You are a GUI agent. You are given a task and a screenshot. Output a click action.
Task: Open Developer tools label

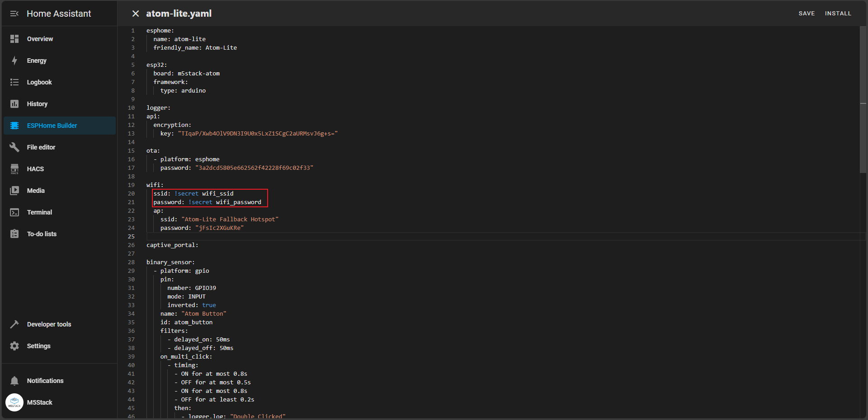pyautogui.click(x=49, y=324)
